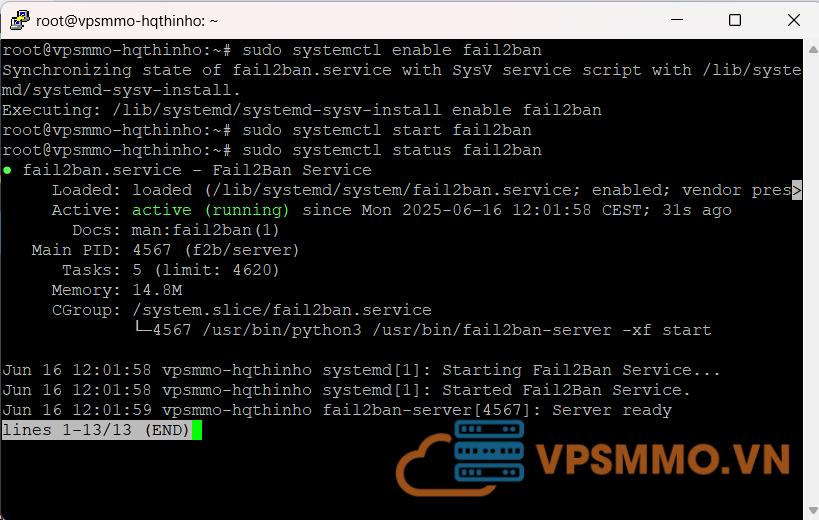Click the CGroup fail2ban.service path
The height and width of the screenshot is (520, 819).
(282, 310)
